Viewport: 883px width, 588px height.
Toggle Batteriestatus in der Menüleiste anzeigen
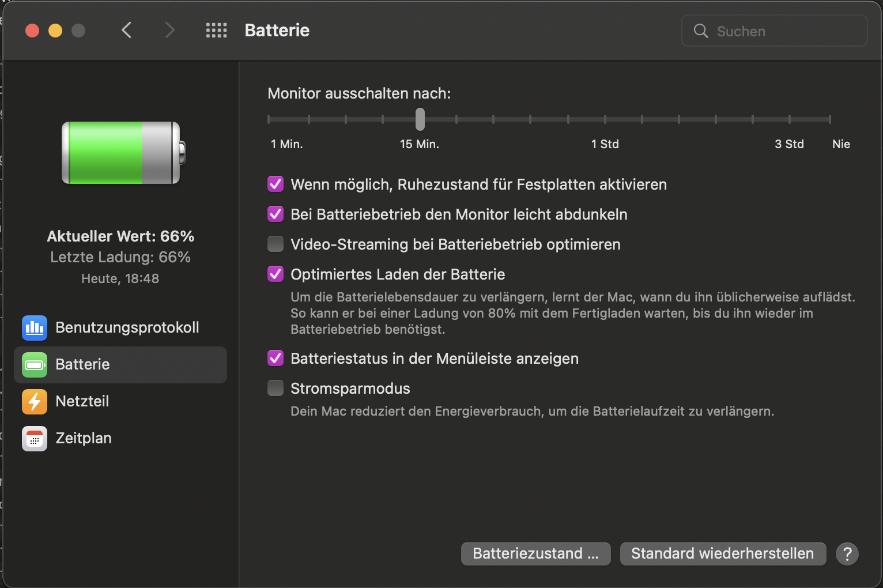tap(276, 359)
